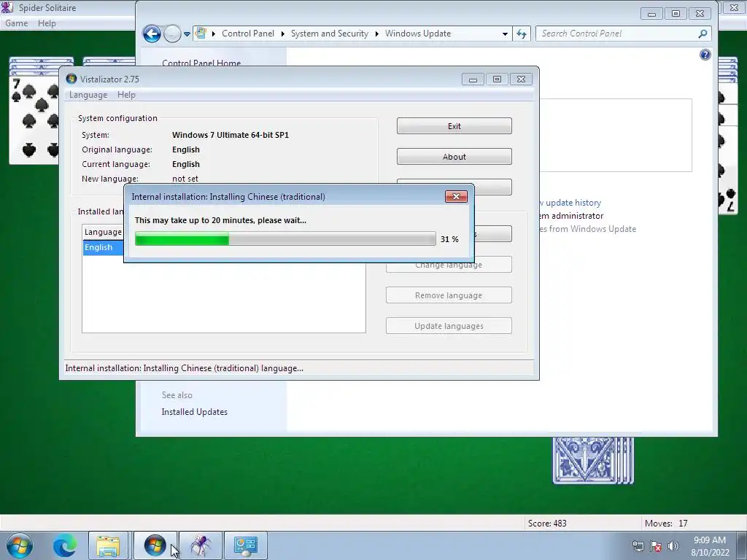Click the volume speaker tray icon
This screenshot has width=747, height=560.
pyautogui.click(x=673, y=546)
